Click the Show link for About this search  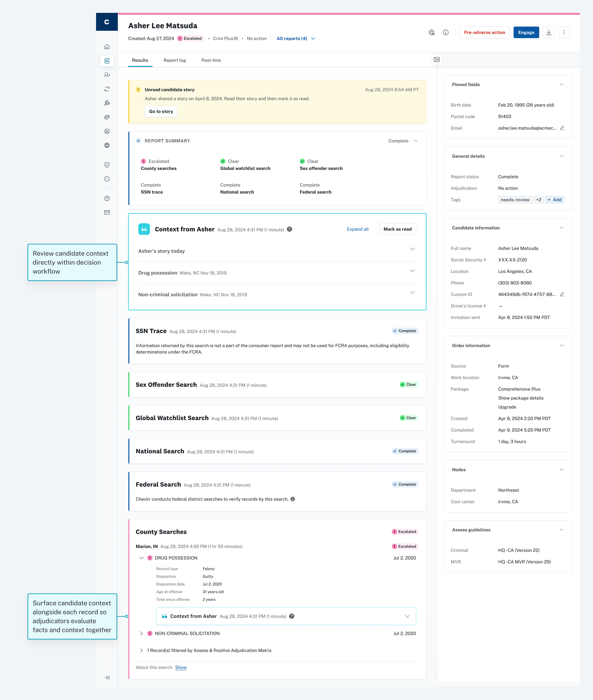(x=181, y=668)
